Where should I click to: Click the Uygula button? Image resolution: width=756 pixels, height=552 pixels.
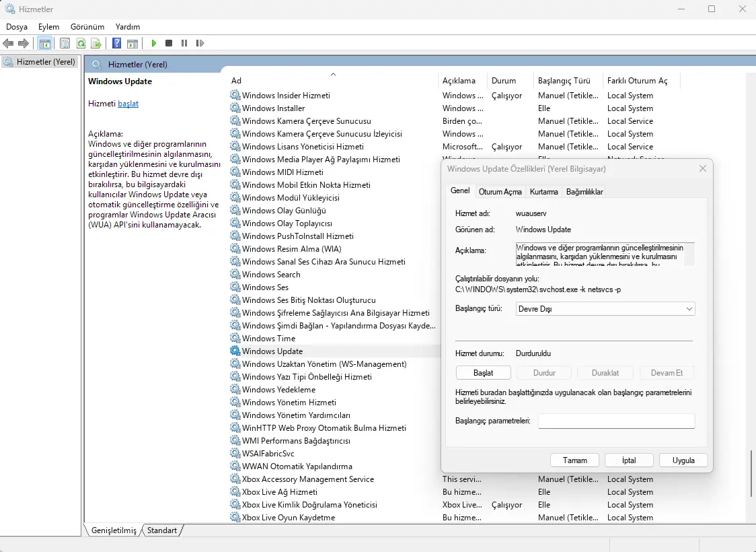tap(683, 460)
